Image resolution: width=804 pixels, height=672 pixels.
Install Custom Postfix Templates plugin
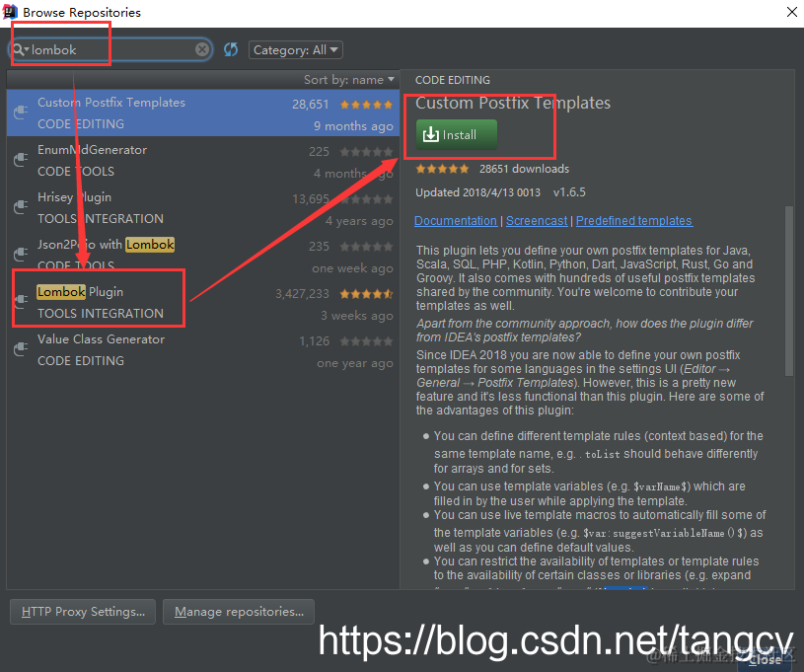point(457,134)
